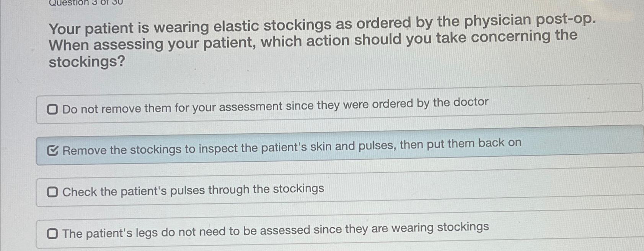This screenshot has width=644, height=251.
Task: Check the 'Check the patient's pulses' answer checkbox
Action: 53,191
